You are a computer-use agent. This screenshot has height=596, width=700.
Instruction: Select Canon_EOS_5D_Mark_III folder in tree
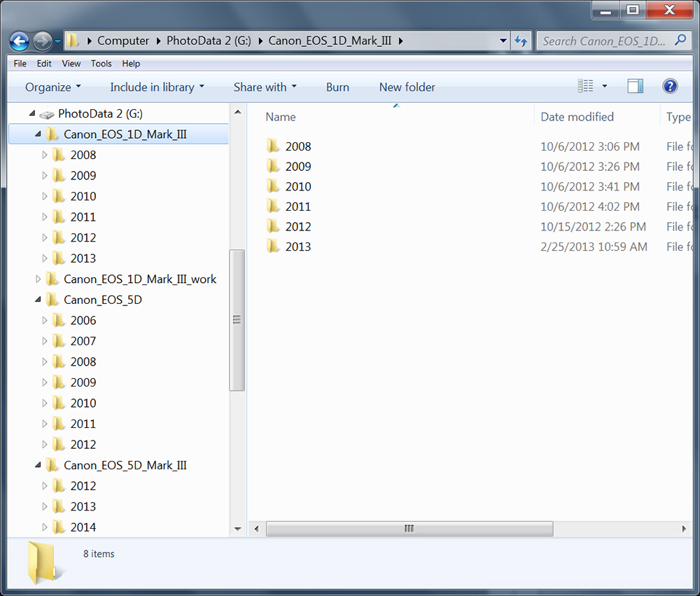[x=125, y=465]
